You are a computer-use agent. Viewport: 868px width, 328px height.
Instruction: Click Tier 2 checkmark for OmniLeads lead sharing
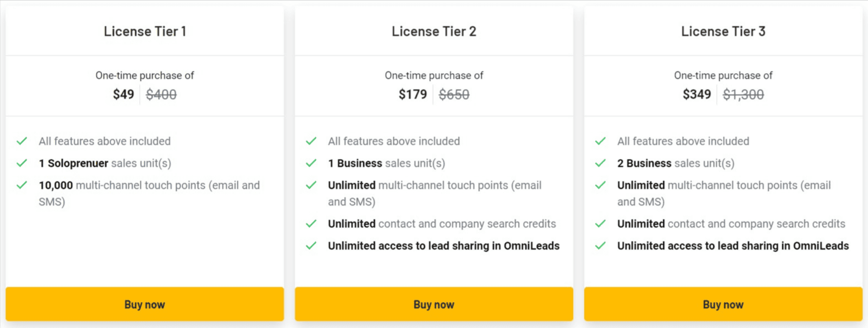[x=311, y=245]
